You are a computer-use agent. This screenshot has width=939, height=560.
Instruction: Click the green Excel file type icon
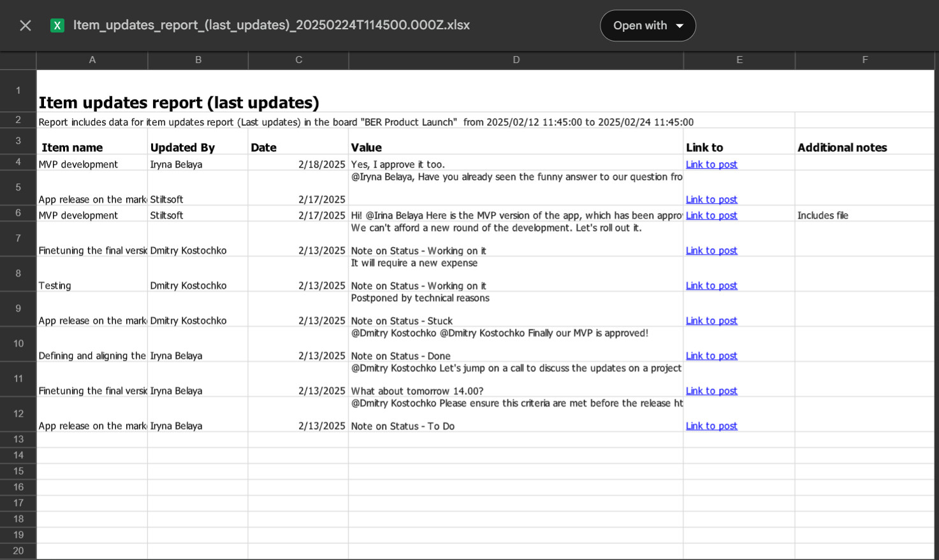(57, 25)
